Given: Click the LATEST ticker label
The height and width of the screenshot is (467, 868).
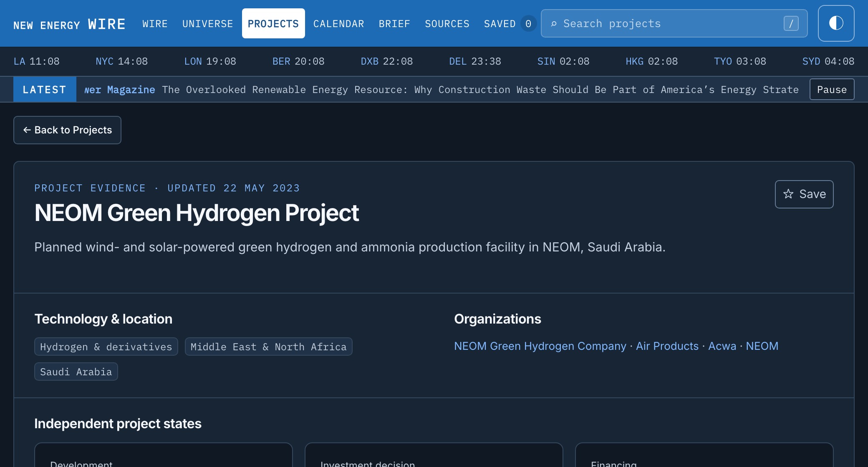Looking at the screenshot, I should [45, 90].
